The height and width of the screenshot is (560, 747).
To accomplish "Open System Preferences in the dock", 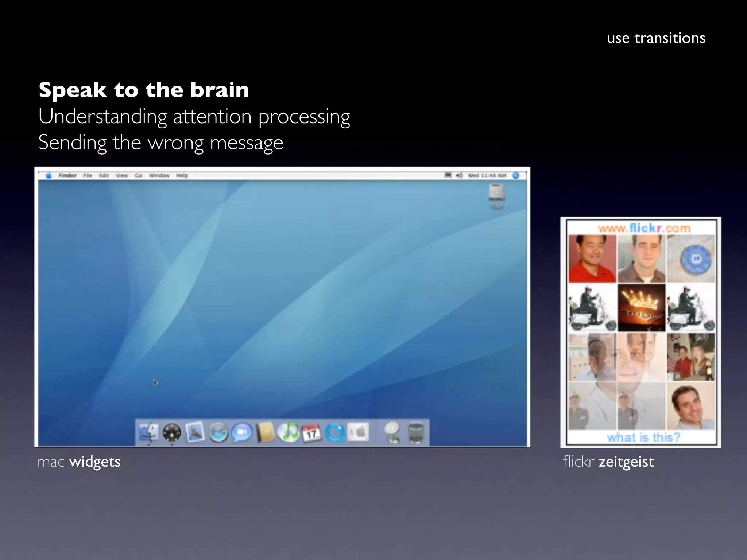I will click(x=358, y=432).
